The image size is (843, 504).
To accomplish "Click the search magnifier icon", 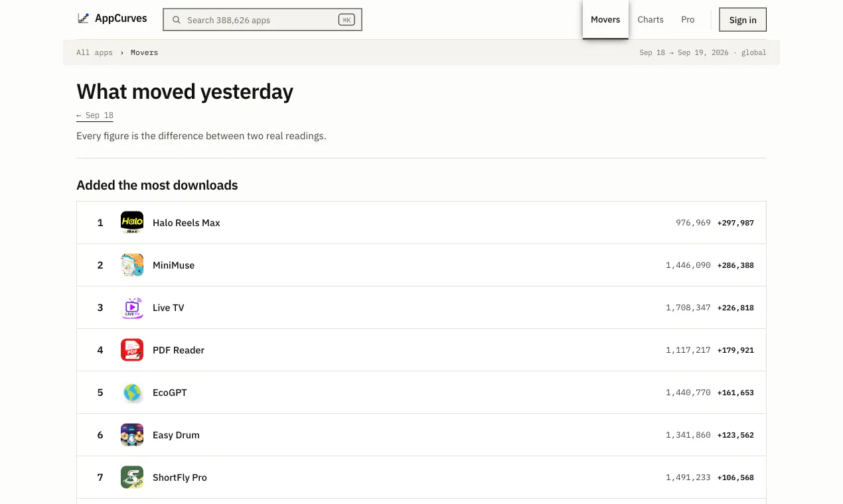I will (x=177, y=20).
